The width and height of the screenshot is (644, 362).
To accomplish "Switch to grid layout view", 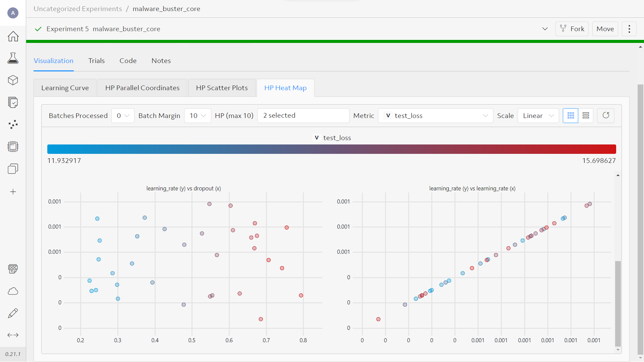I will [x=570, y=116].
